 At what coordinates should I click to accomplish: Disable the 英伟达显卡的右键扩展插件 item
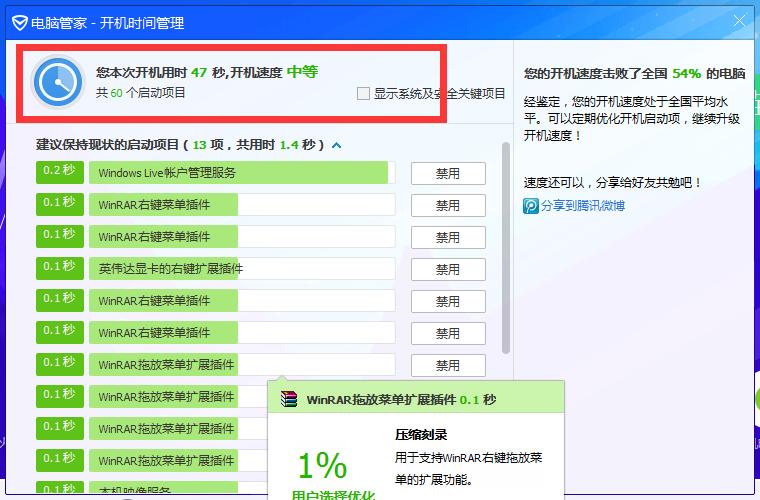pyautogui.click(x=448, y=269)
